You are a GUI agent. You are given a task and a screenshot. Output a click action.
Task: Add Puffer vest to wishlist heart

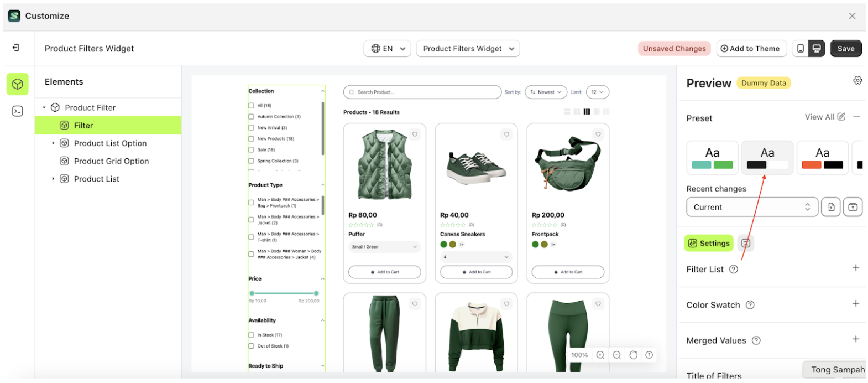pos(415,134)
